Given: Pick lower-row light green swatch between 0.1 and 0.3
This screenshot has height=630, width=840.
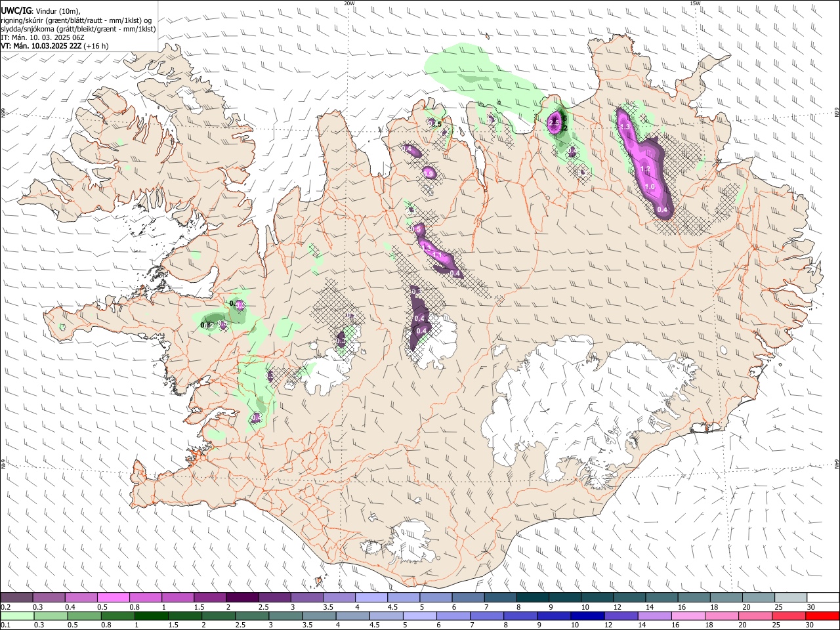Looking at the screenshot, I should pos(17,616).
